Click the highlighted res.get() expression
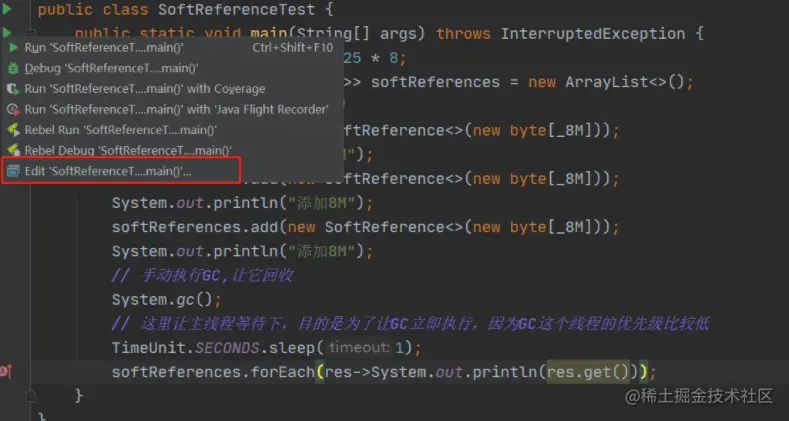Image resolution: width=789 pixels, height=421 pixels. tap(588, 372)
